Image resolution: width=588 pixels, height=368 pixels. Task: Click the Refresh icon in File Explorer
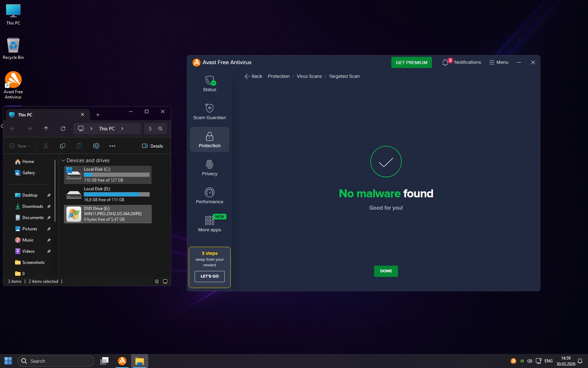pos(63,129)
